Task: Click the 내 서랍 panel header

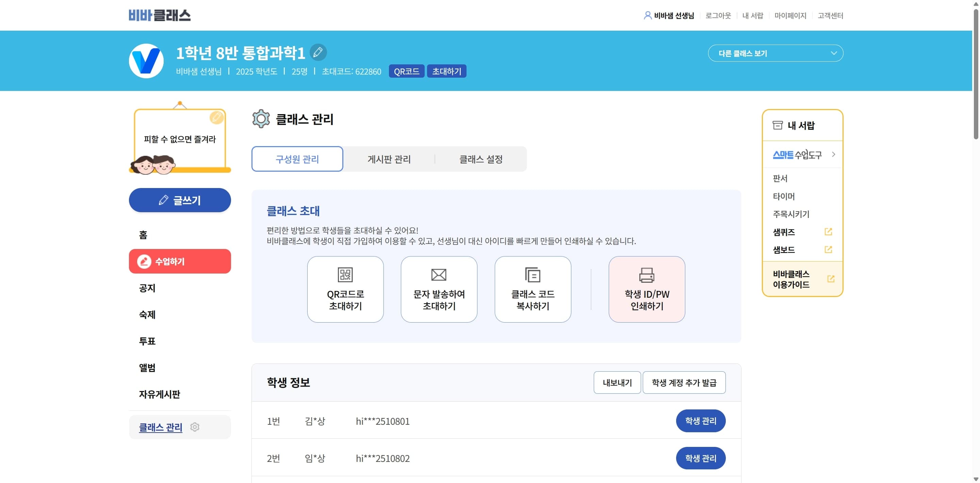Action: tap(803, 125)
